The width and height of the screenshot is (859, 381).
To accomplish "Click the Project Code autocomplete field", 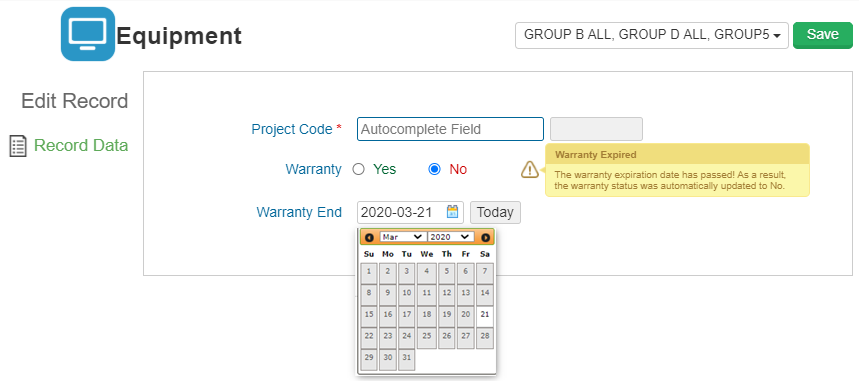I will click(450, 129).
